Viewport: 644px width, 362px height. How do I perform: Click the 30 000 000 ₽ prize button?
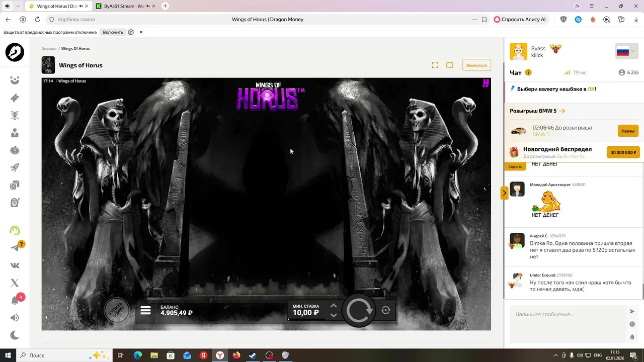623,152
